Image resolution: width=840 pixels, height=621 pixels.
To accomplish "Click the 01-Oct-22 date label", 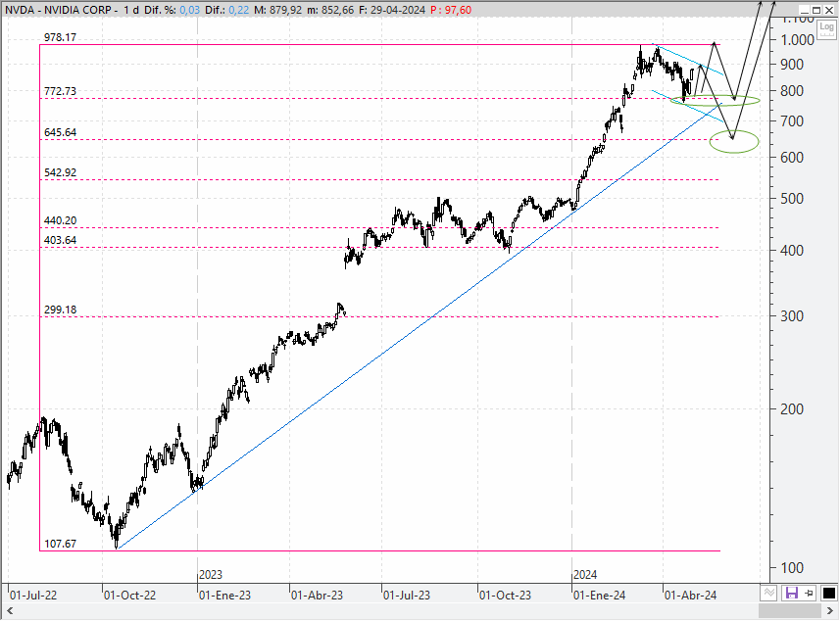I will click(x=129, y=596).
